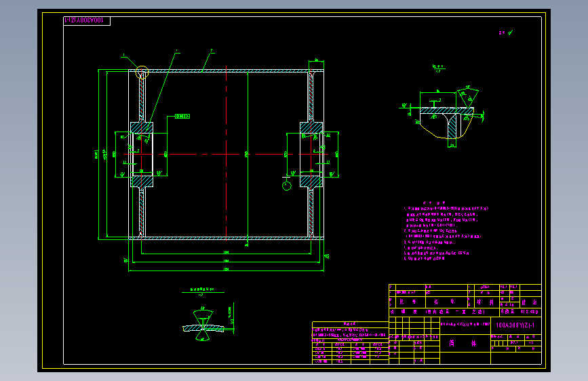Click the hatched right hub lower block
The image size is (588, 381).
coord(311,182)
